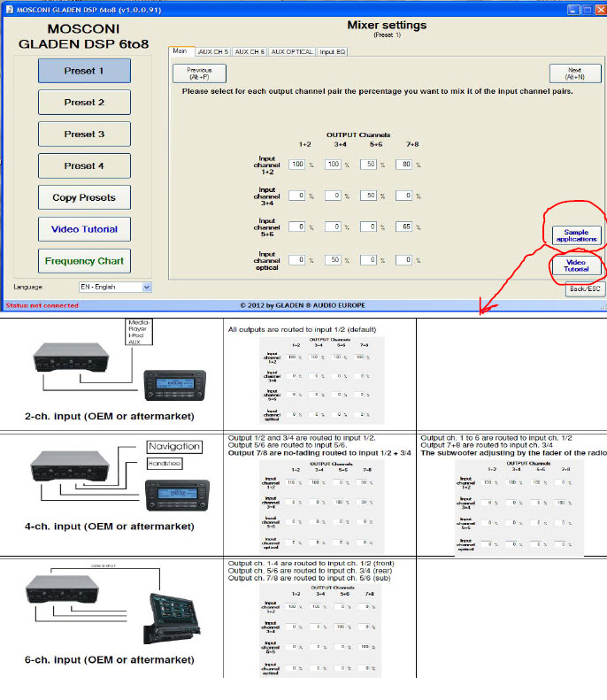Viewport: 607px width, 700px height.
Task: Click the 'Status: not connected' text
Action: pyautogui.click(x=42, y=306)
